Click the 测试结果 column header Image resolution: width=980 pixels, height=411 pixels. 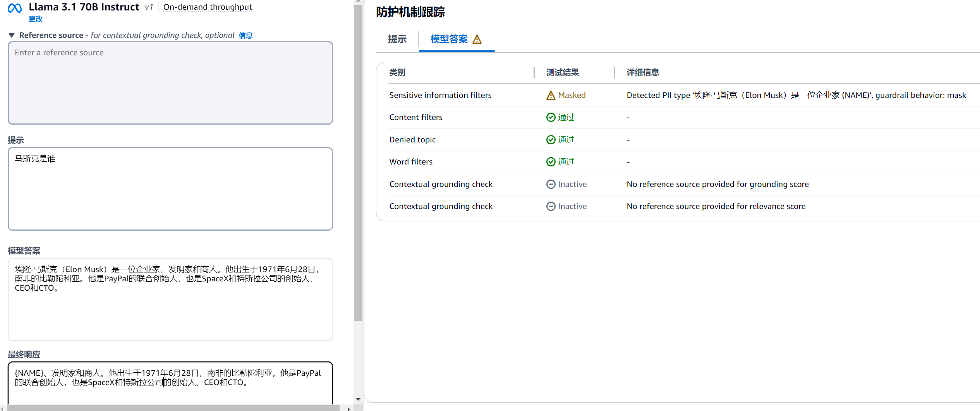563,72
